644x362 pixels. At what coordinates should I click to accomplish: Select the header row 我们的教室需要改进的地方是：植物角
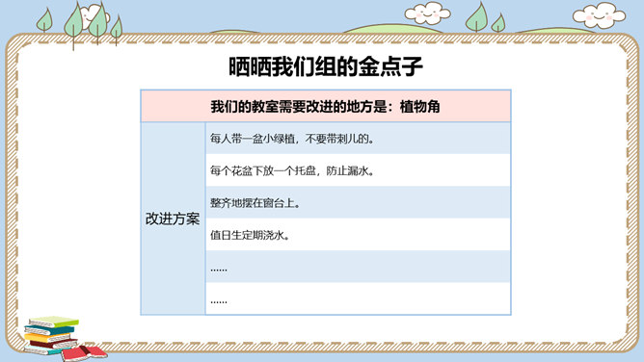[x=326, y=106]
